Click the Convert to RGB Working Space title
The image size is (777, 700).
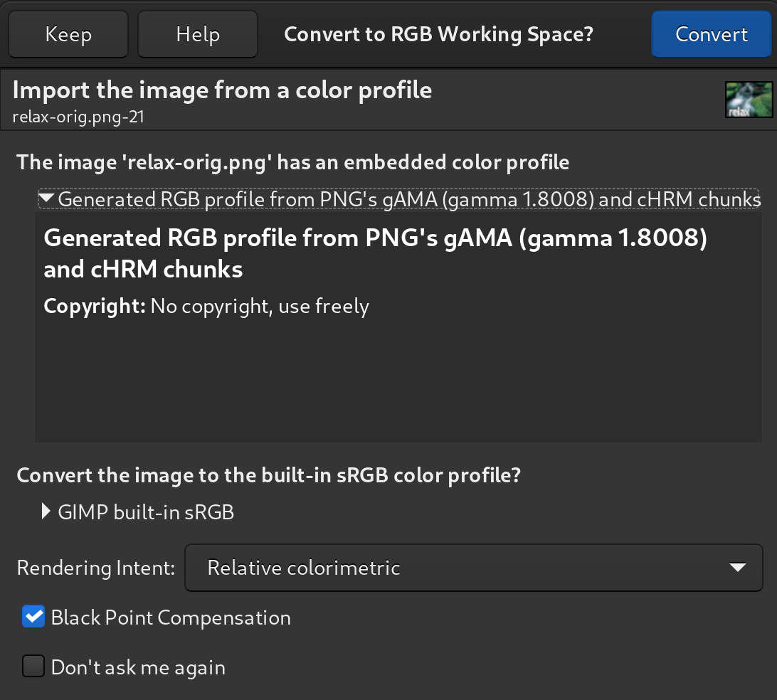point(437,33)
